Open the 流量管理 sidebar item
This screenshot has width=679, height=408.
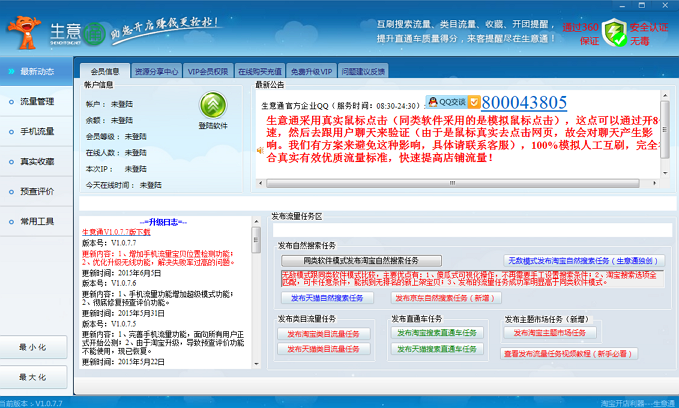point(36,101)
